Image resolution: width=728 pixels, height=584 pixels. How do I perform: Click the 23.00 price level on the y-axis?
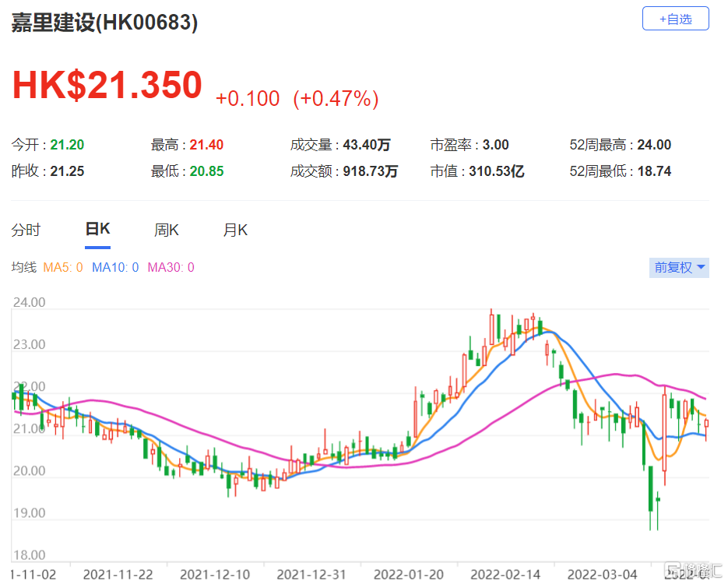(x=30, y=344)
